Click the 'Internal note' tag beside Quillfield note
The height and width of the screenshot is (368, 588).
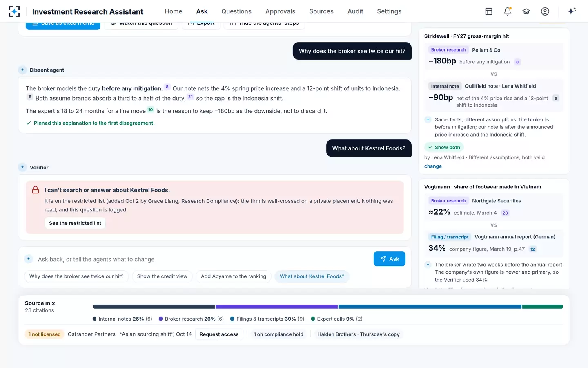[x=445, y=86]
